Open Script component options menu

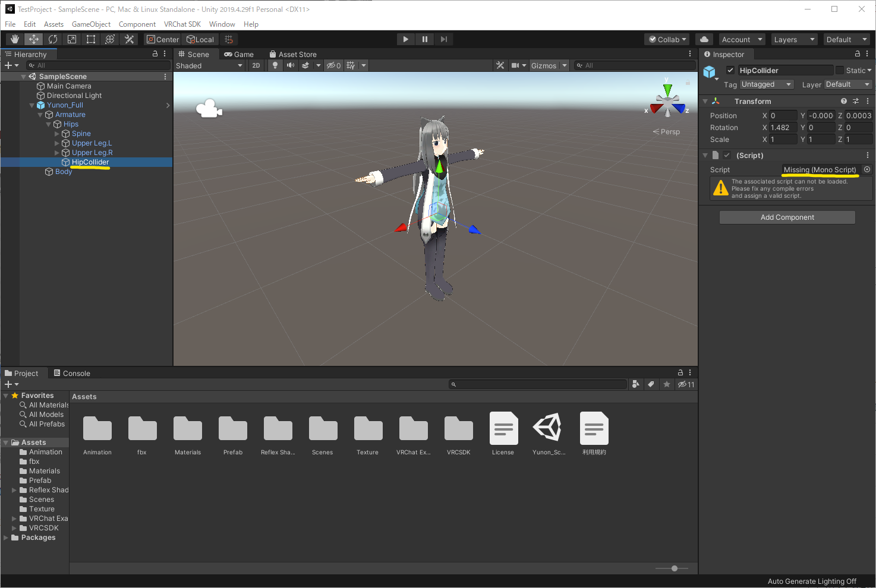click(x=868, y=155)
